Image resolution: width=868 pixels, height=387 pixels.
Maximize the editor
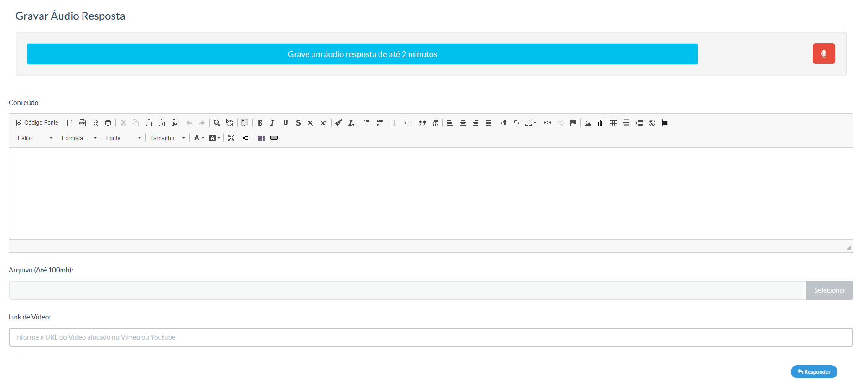coord(231,138)
